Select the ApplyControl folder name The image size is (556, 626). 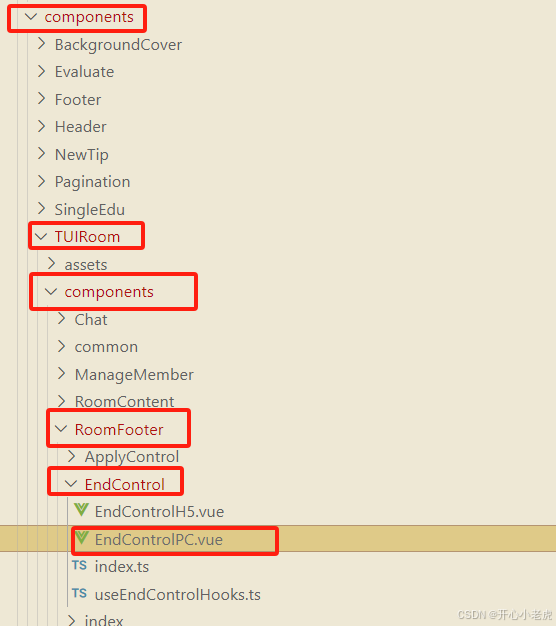[x=132, y=457]
